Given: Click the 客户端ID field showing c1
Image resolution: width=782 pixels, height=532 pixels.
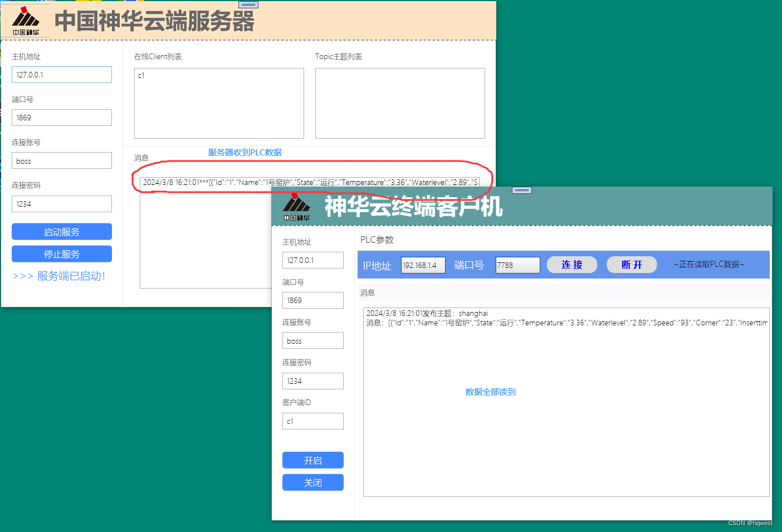Looking at the screenshot, I should pos(313,421).
